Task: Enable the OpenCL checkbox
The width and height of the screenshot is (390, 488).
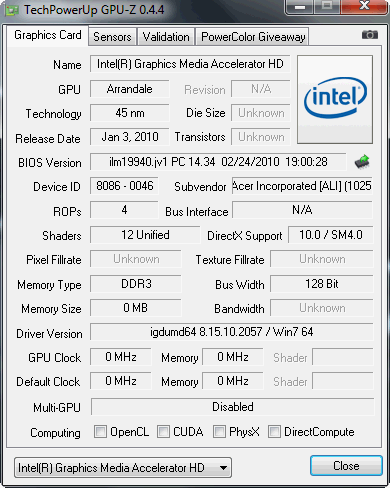Action: 100,431
